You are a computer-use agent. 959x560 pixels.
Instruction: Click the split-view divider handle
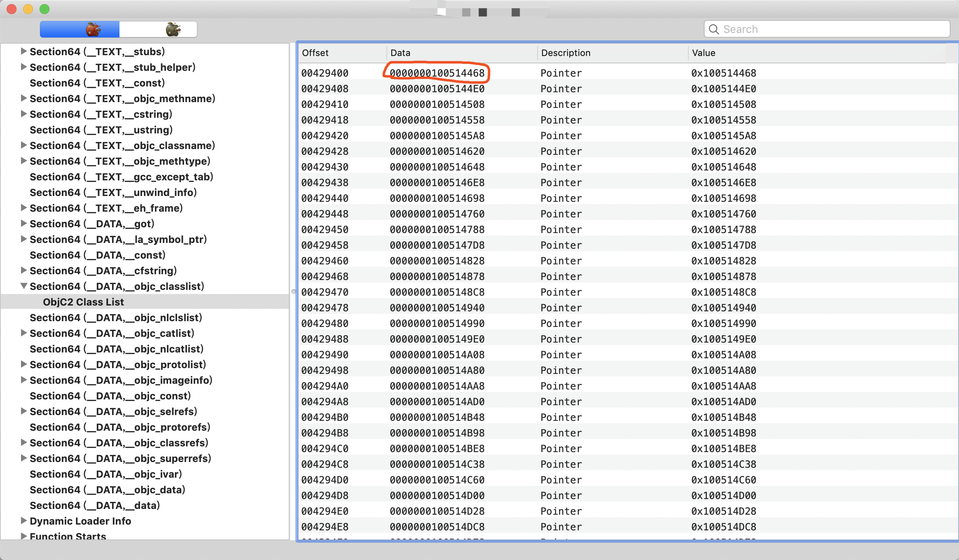tap(293, 292)
